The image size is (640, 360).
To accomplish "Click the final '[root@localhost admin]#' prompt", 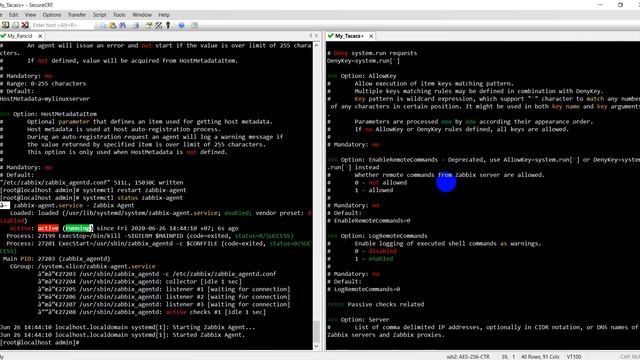I will (x=40, y=343).
